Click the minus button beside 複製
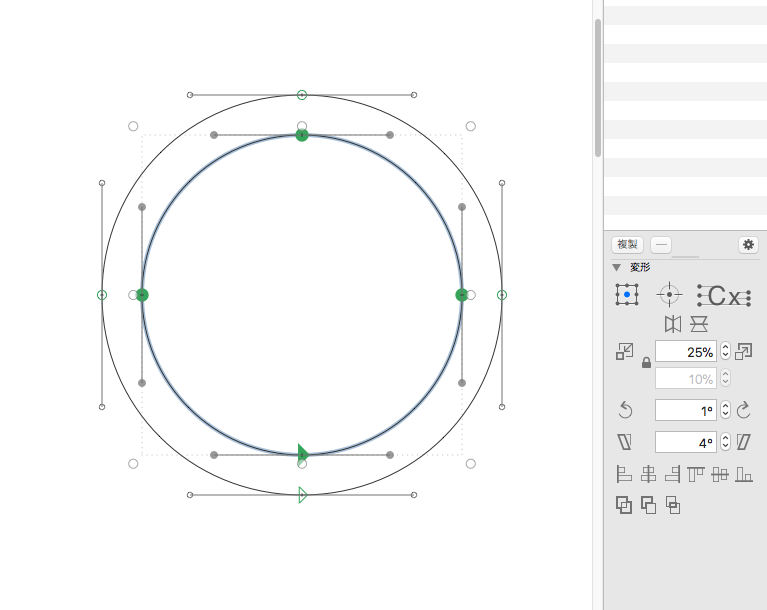Screen dimensions: 767x610 pos(661,244)
